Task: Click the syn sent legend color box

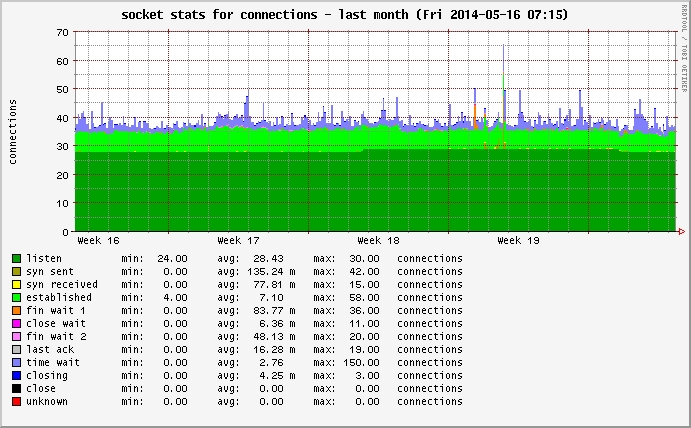Action: (x=16, y=271)
